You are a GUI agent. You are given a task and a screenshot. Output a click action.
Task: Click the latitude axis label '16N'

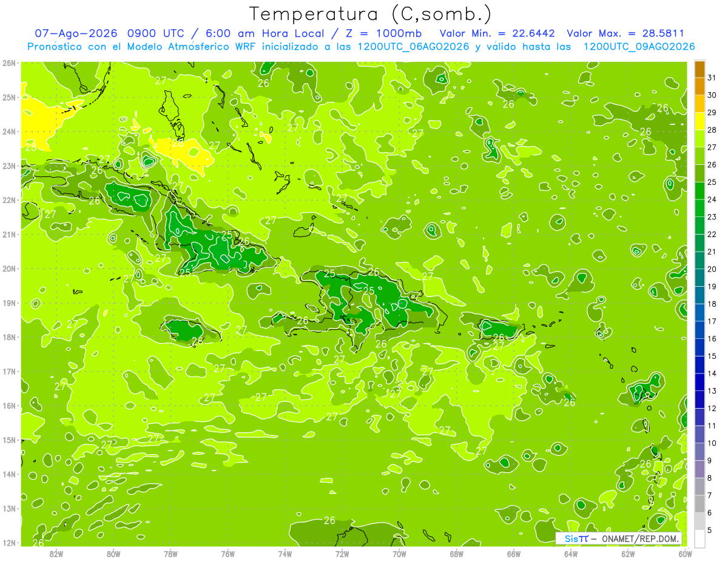[9, 406]
